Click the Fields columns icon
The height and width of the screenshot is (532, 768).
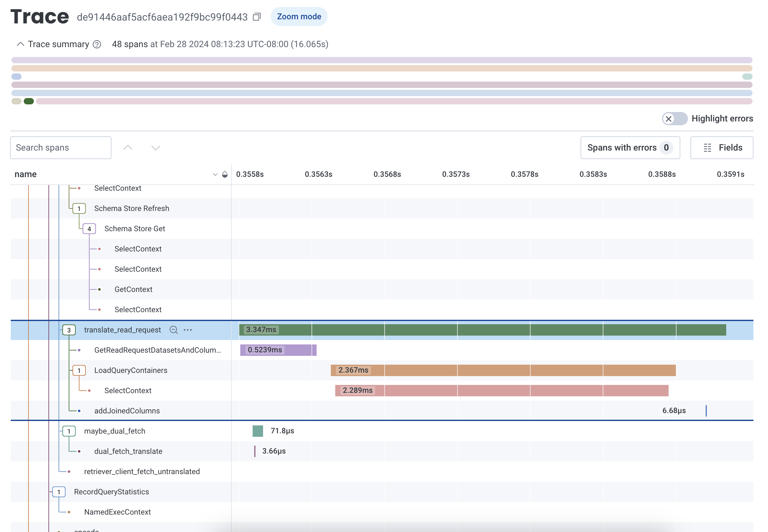tap(707, 147)
